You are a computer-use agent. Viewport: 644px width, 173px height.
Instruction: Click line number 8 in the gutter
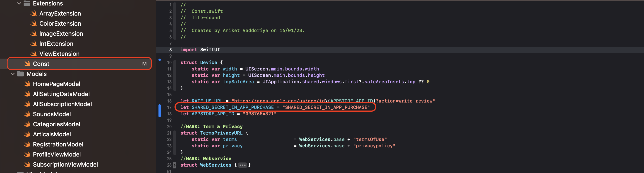tap(170, 50)
